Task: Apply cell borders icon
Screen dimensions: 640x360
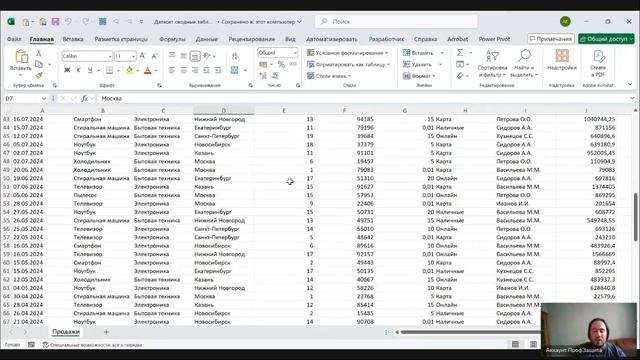Action: click(109, 70)
